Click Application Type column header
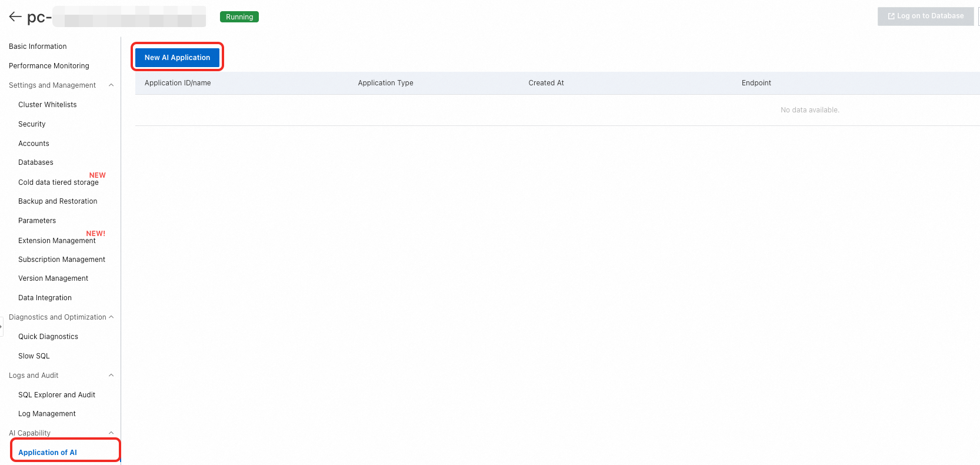Screen dimensions: 980x465 [385, 83]
